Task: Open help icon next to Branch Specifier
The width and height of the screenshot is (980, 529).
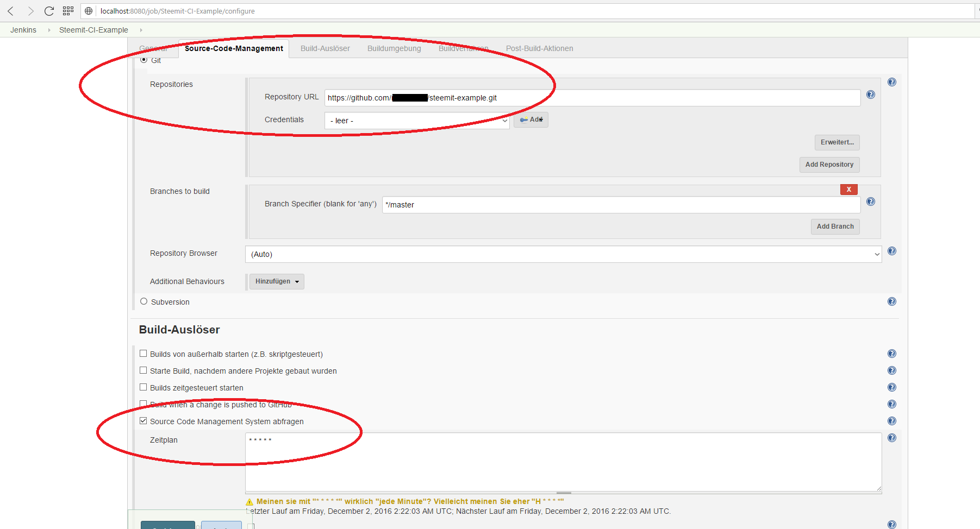Action: [871, 201]
